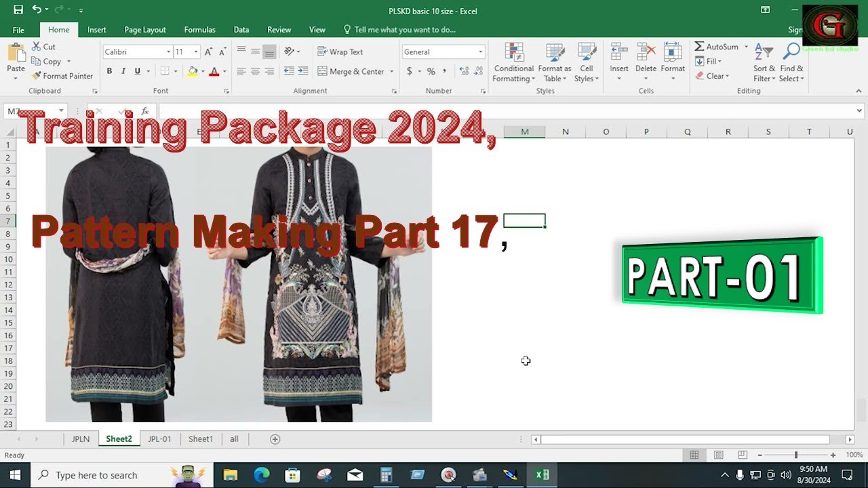The width and height of the screenshot is (868, 488).
Task: Open the Number Format dropdown showing General
Action: [x=480, y=52]
